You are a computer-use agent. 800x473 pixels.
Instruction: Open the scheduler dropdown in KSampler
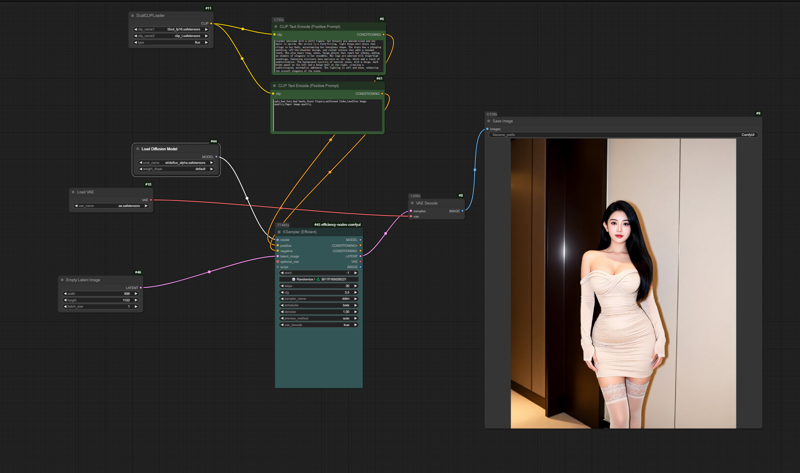tap(318, 305)
